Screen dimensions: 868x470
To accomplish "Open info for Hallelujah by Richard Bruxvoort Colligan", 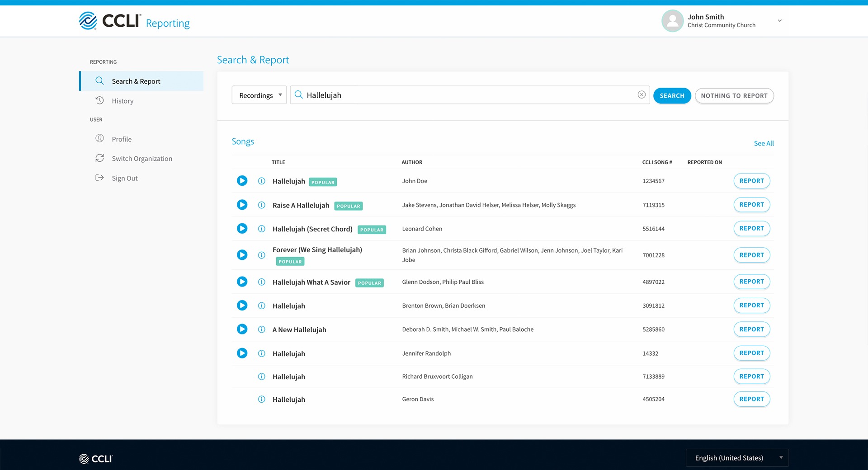I will (261, 376).
